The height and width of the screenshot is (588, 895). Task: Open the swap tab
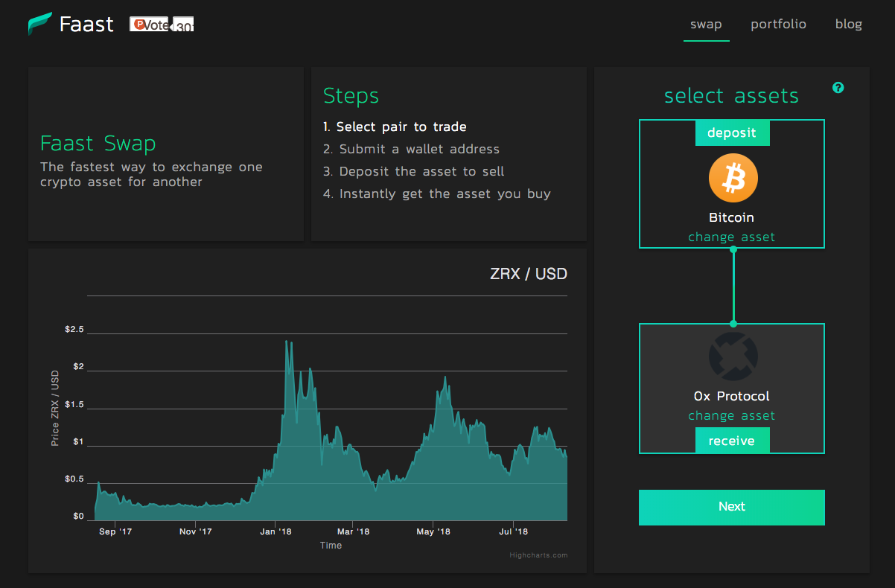706,25
